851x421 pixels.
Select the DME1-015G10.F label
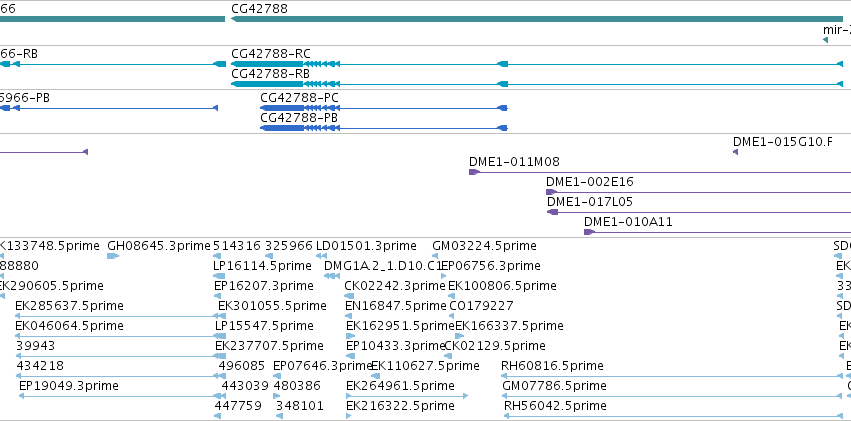[x=783, y=142]
